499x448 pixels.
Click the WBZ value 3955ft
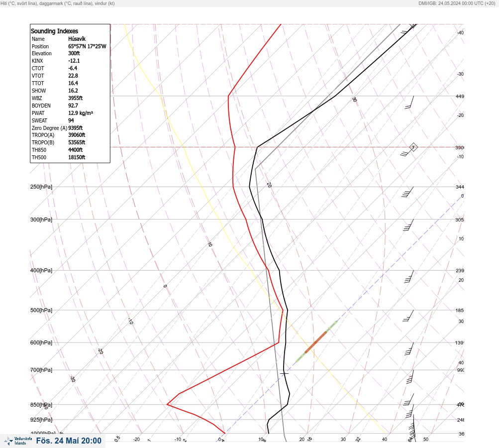[76, 98]
